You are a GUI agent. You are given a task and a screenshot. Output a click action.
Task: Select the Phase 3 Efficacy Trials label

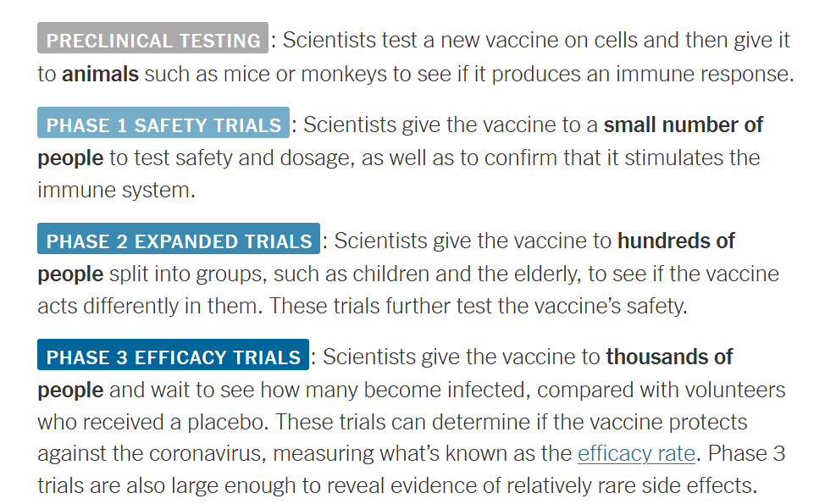tap(173, 355)
